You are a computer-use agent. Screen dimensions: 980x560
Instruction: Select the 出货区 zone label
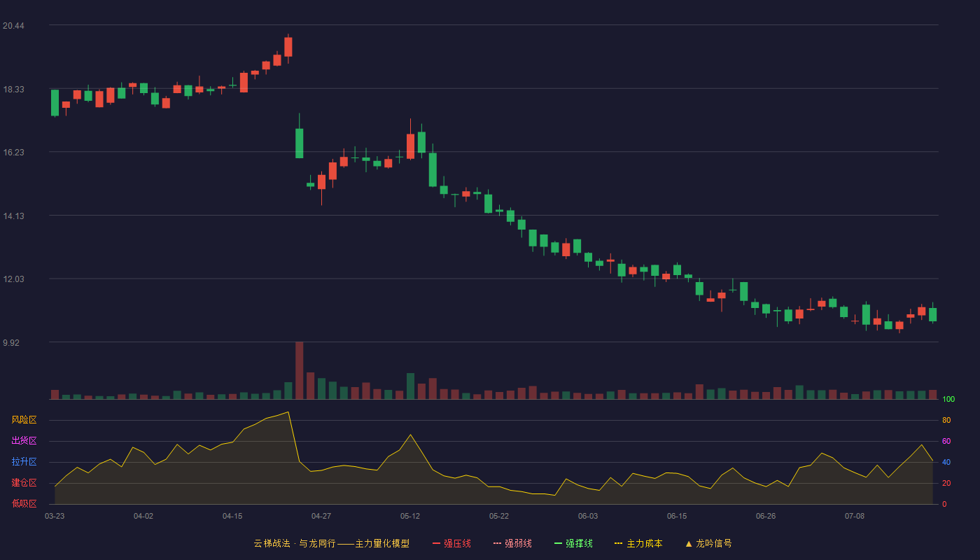click(x=24, y=441)
